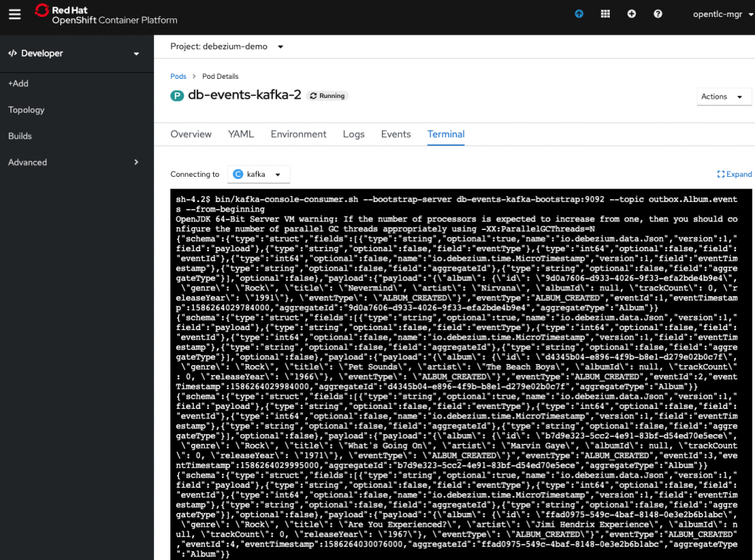Open the hamburger navigation menu

coord(15,14)
